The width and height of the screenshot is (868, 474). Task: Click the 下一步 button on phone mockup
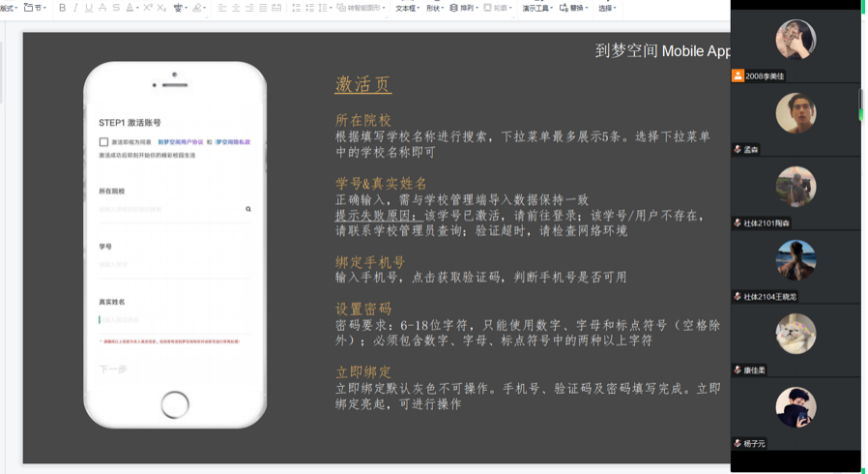point(113,370)
